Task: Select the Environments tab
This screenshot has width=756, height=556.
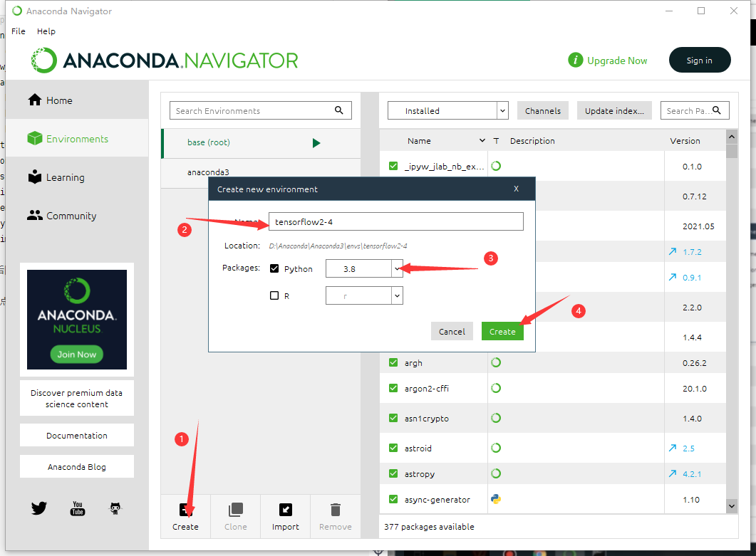Action: click(77, 139)
